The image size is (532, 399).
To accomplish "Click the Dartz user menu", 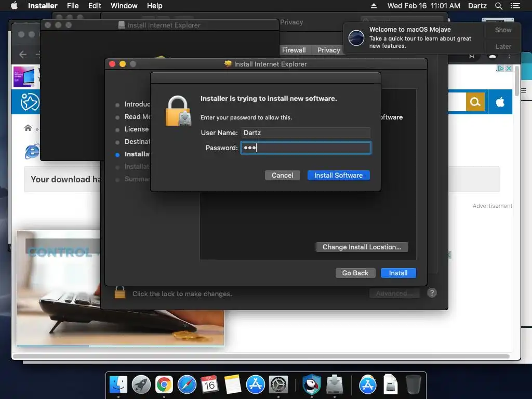I will pos(477,6).
